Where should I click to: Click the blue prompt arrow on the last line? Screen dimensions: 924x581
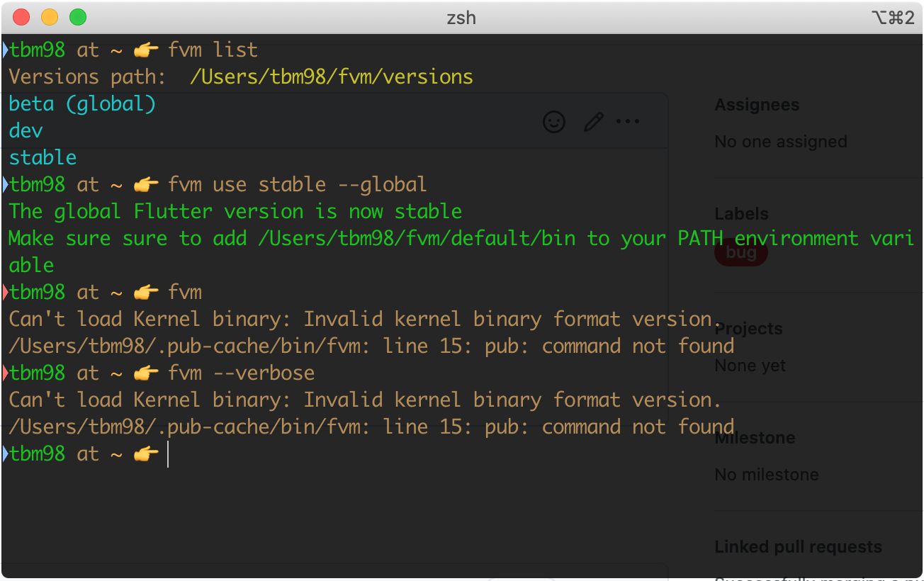point(4,454)
